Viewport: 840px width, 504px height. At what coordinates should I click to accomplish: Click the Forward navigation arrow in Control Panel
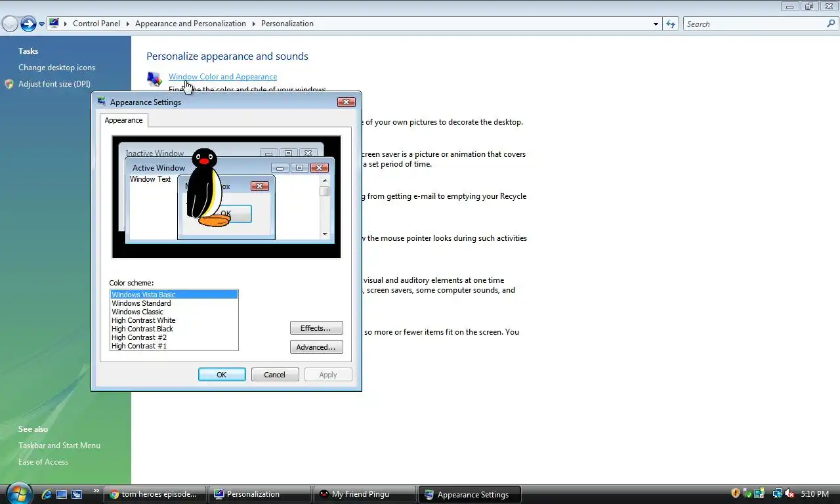28,24
